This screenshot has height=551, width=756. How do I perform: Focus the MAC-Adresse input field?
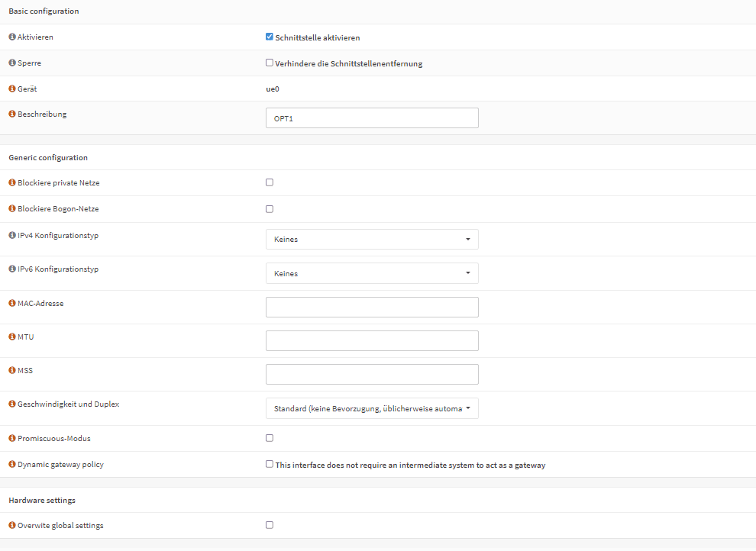click(x=372, y=308)
